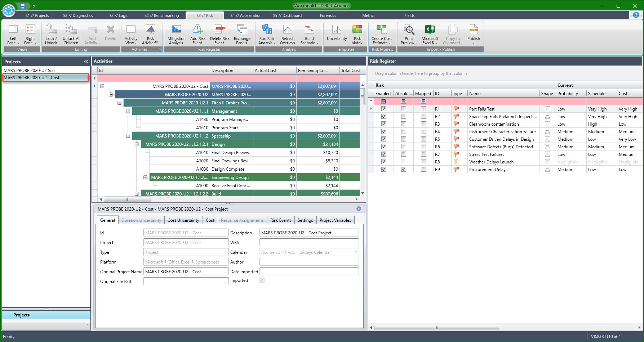Enable the Absolute checkbox for risk R1
The image size is (644, 342).
(x=403, y=109)
